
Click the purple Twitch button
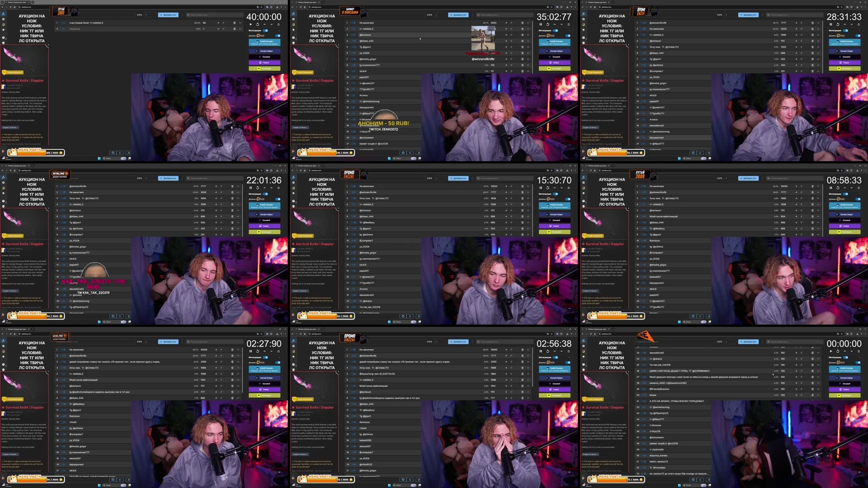tap(264, 62)
